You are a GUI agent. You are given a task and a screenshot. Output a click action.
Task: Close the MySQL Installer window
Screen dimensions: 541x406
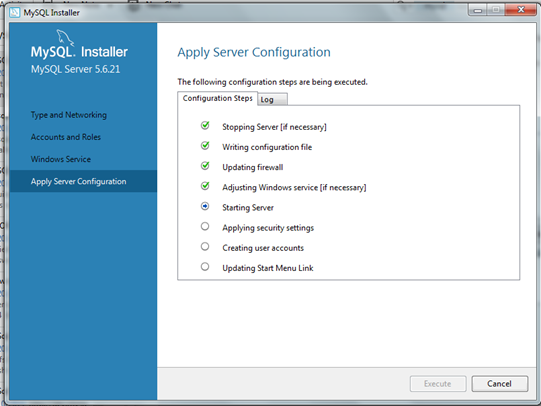pyautogui.click(x=521, y=10)
